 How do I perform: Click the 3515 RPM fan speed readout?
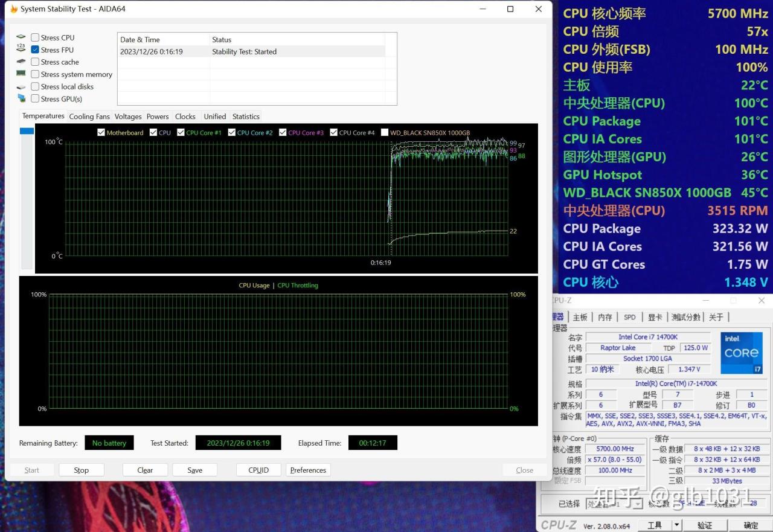pyautogui.click(x=737, y=210)
